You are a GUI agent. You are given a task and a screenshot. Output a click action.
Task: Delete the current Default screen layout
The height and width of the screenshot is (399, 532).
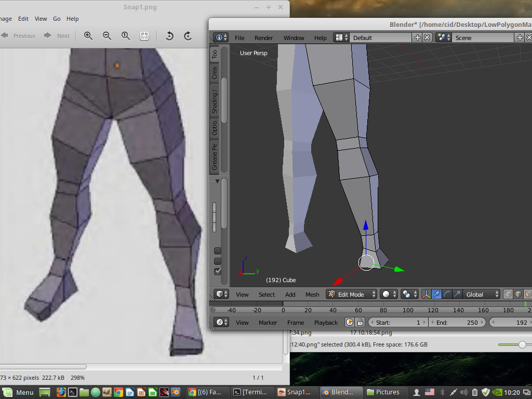(x=427, y=37)
